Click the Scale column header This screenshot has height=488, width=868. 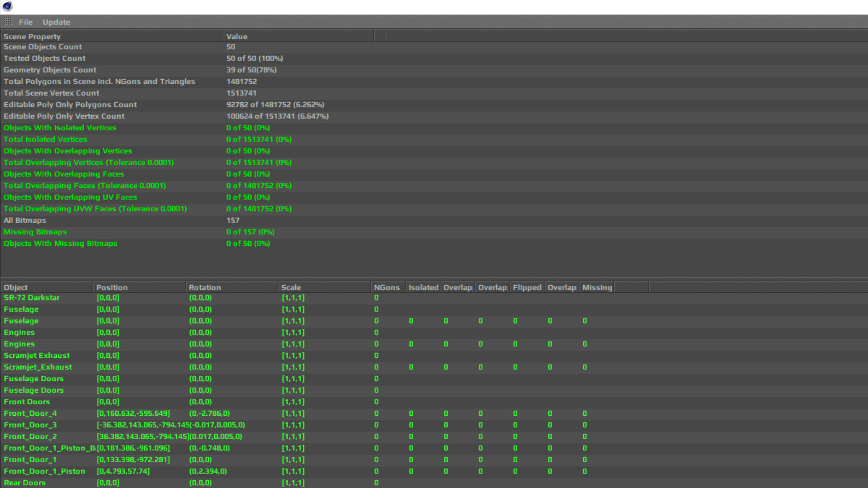pos(291,287)
